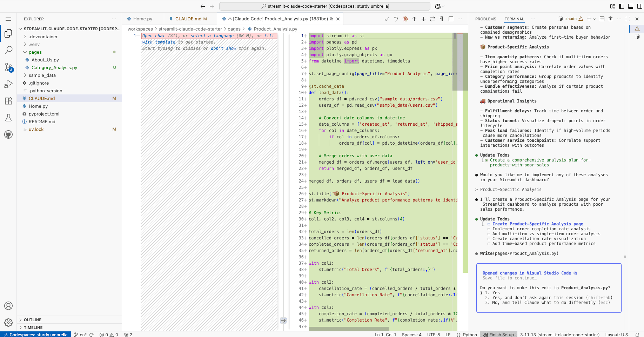Kill the terminal with trash icon
644x337 pixels.
[x=610, y=19]
